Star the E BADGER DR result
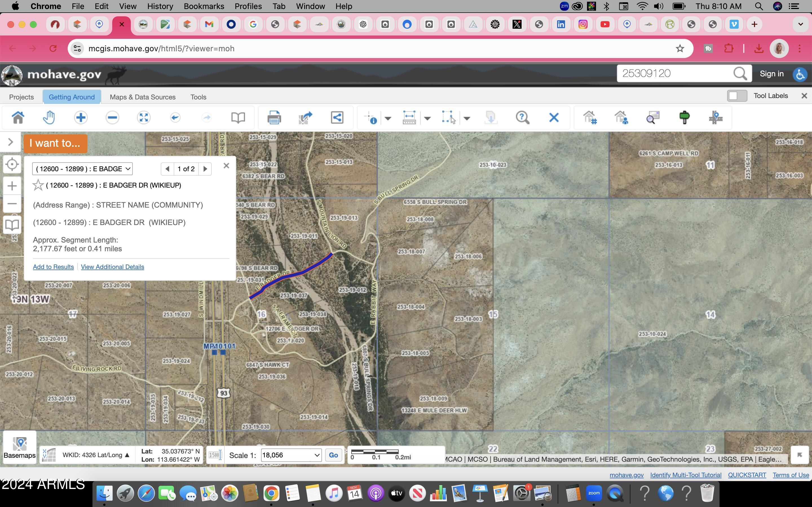 [38, 185]
